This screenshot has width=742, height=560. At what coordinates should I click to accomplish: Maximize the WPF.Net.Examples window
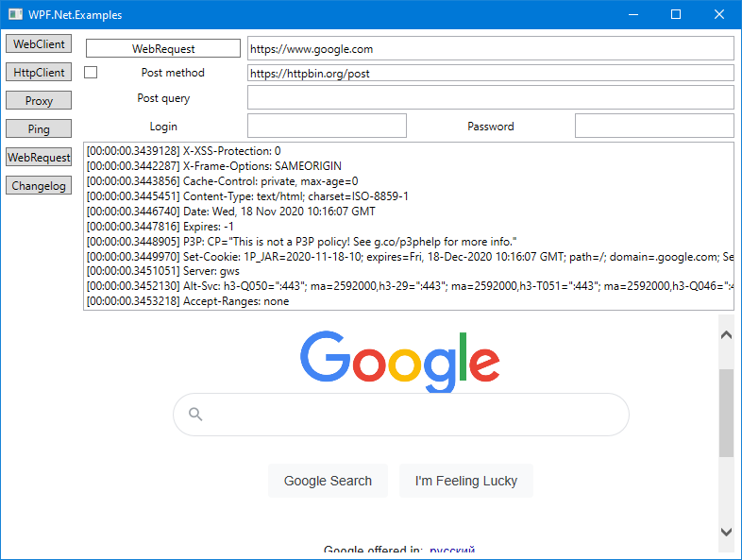(676, 14)
